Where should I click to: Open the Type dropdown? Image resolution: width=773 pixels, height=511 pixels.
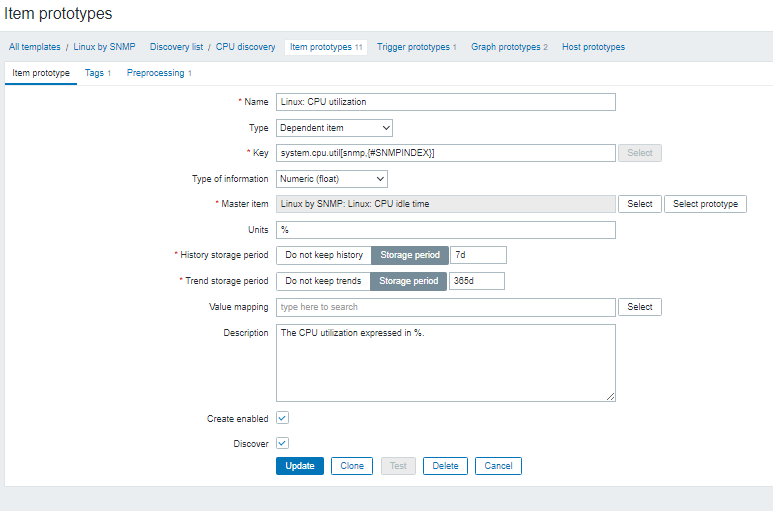(x=334, y=128)
